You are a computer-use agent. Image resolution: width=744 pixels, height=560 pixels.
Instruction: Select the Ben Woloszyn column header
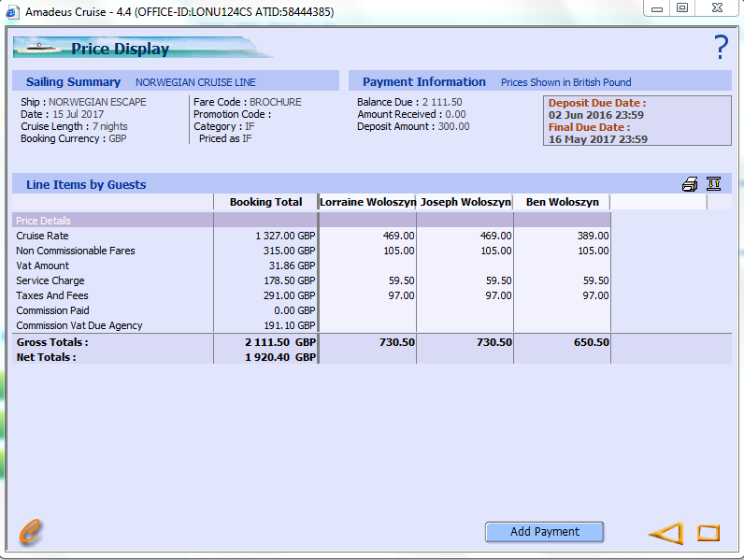point(563,202)
